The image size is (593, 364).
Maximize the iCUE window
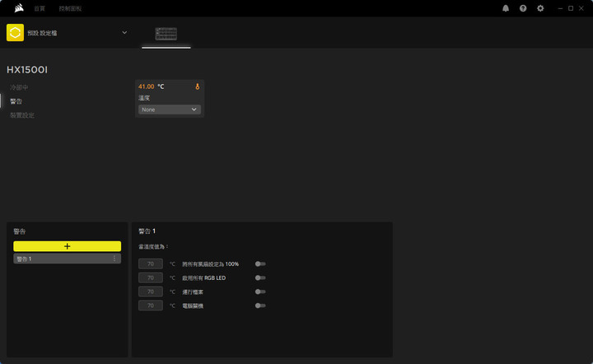pos(571,8)
